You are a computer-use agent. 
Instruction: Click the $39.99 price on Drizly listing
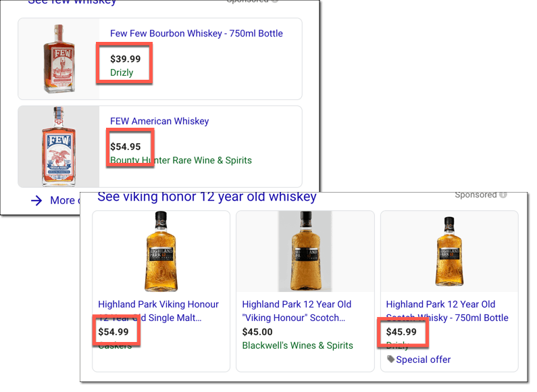pyautogui.click(x=126, y=59)
